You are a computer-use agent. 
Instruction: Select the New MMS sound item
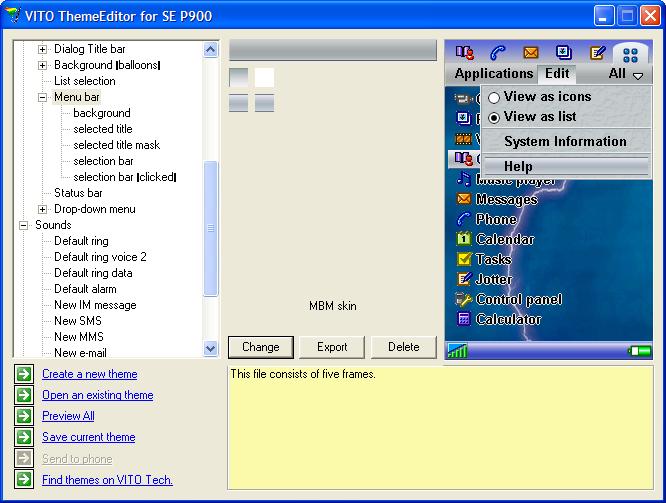(79, 337)
